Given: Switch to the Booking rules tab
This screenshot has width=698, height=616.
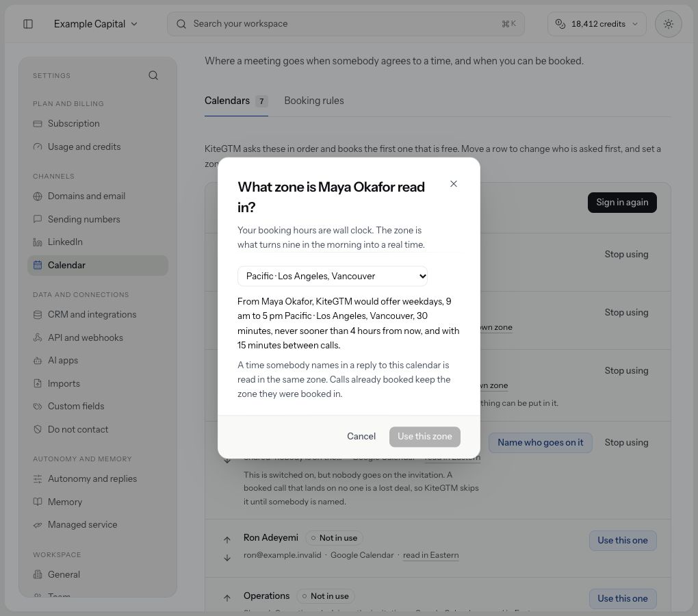Looking at the screenshot, I should [314, 101].
